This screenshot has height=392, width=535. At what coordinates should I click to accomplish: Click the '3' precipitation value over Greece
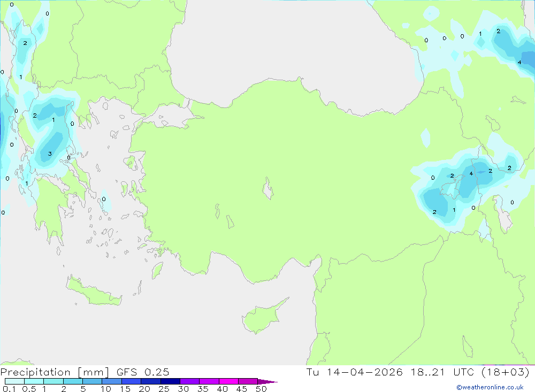50,154
